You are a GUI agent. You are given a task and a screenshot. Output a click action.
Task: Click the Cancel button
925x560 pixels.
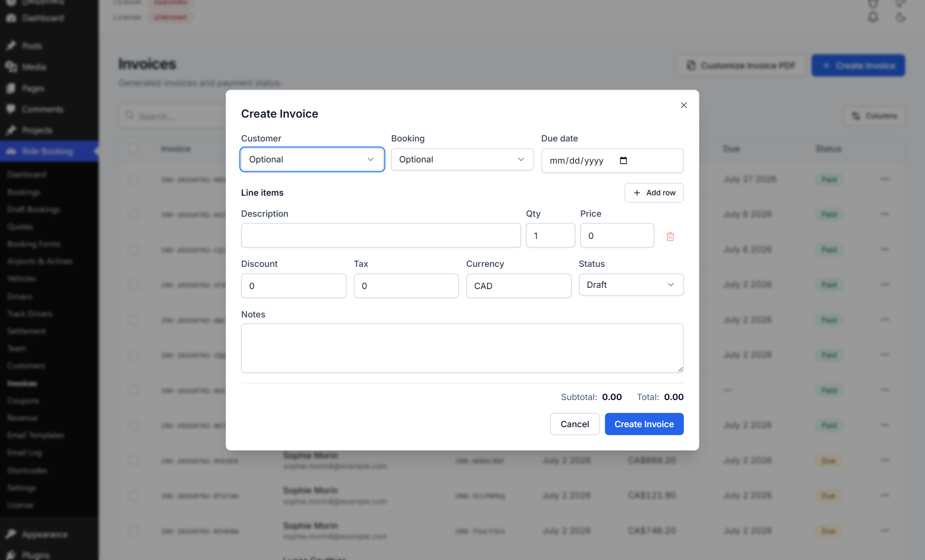tap(575, 424)
